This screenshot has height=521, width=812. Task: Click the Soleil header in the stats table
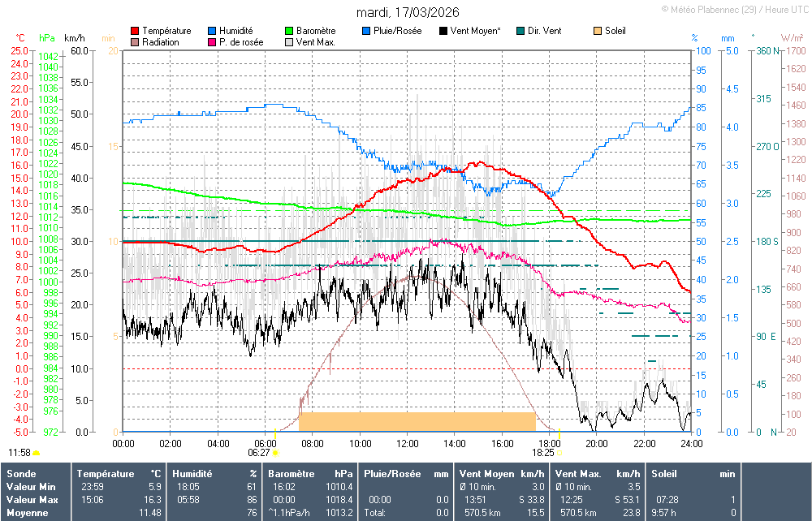tap(663, 473)
